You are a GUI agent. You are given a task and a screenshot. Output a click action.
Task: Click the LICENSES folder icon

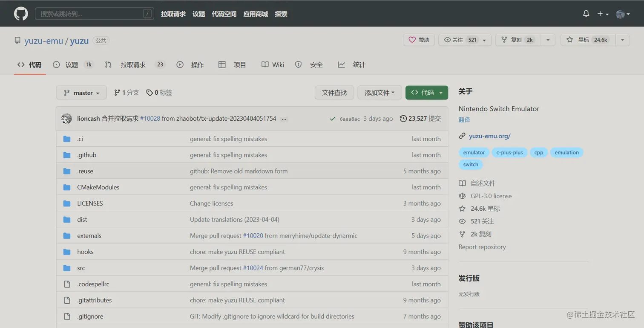pos(67,203)
